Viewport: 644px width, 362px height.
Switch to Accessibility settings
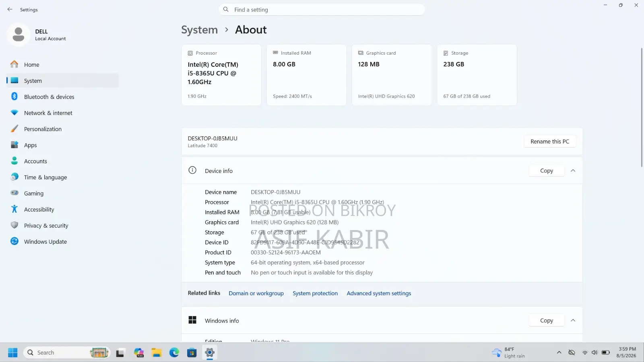coord(62,210)
